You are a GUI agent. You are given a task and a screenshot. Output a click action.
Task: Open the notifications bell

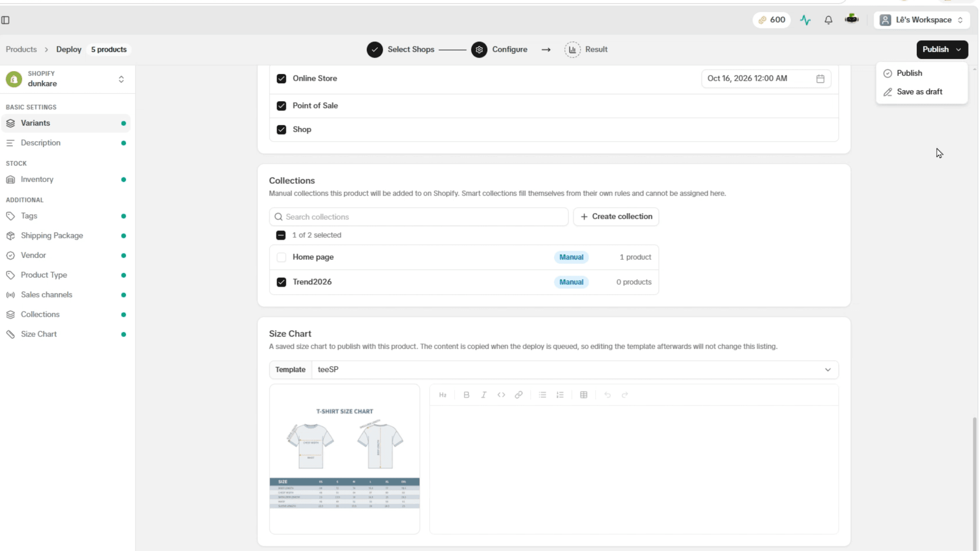pyautogui.click(x=828, y=20)
